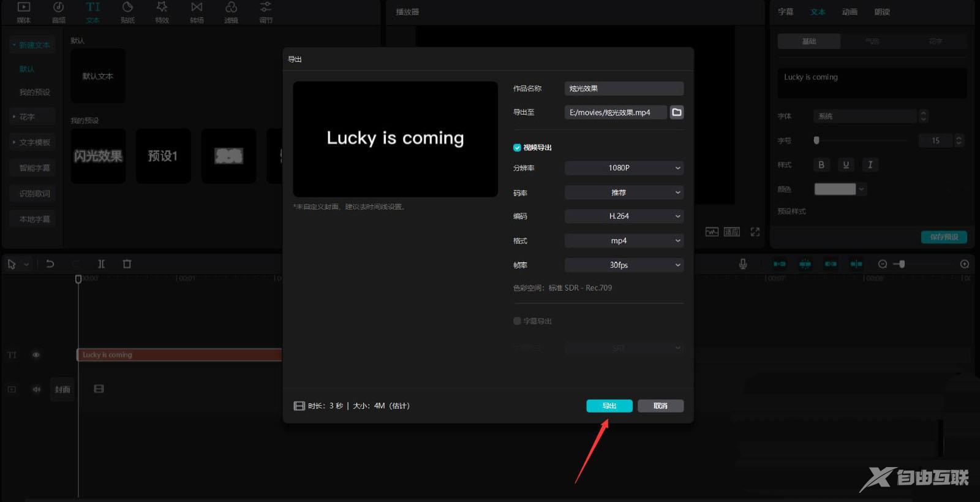This screenshot has width=980, height=502.
Task: Toggle underline U text style
Action: [846, 165]
